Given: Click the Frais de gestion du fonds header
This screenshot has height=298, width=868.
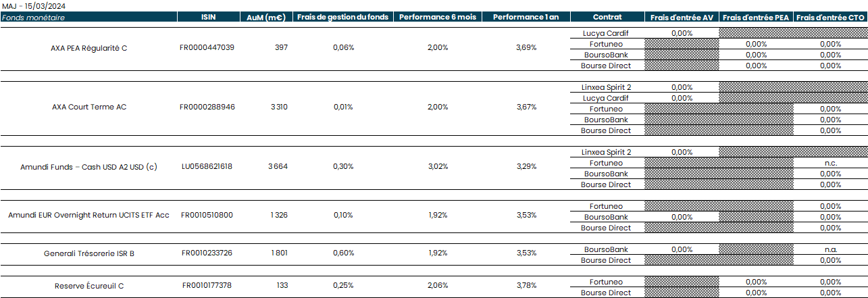Looking at the screenshot, I should (x=342, y=17).
